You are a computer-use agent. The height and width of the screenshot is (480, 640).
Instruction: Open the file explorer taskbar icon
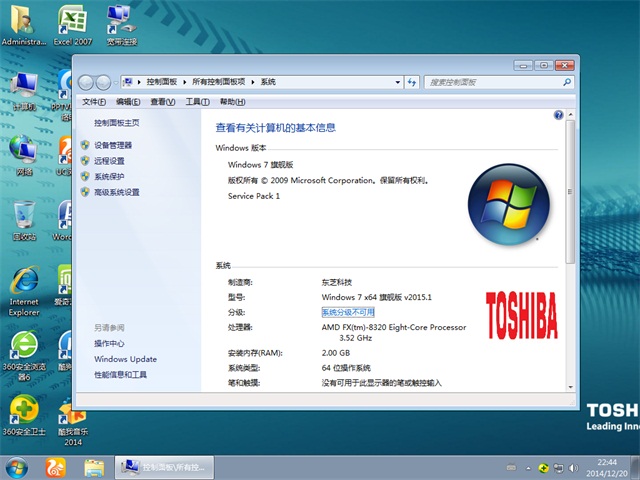tap(94, 467)
